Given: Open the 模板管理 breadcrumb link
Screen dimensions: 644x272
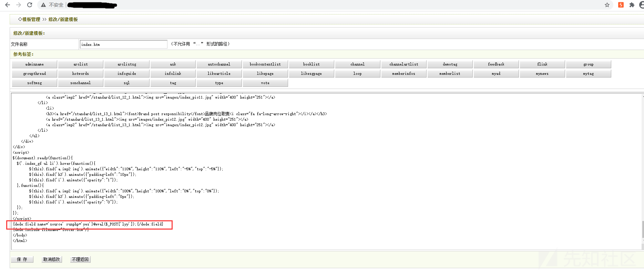Looking at the screenshot, I should [x=31, y=19].
